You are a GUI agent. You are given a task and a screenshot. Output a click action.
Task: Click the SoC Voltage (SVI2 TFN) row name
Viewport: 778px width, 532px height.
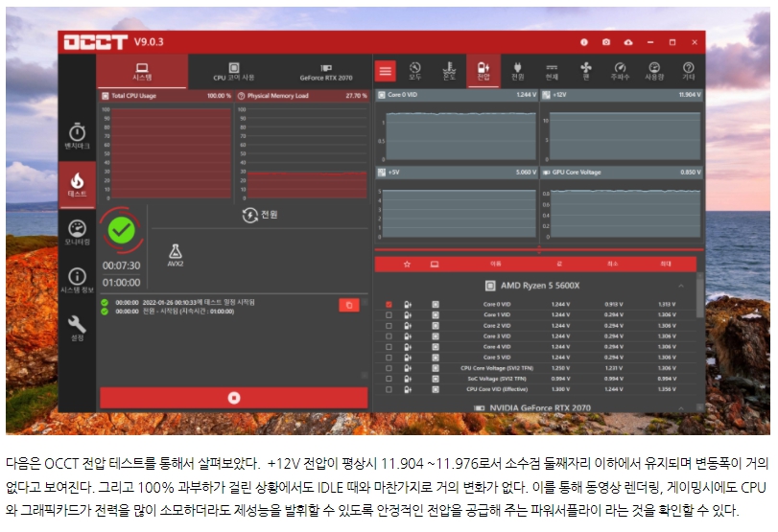tap(497, 379)
